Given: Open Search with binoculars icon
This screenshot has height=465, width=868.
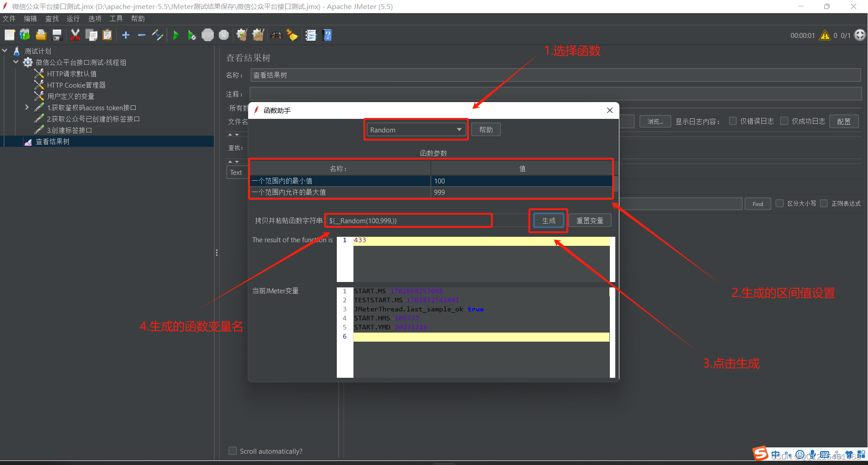Looking at the screenshot, I should click(x=277, y=35).
